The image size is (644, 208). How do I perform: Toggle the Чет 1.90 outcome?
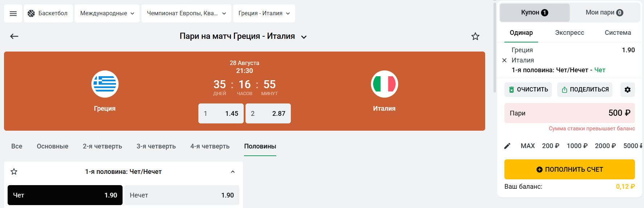click(x=65, y=195)
